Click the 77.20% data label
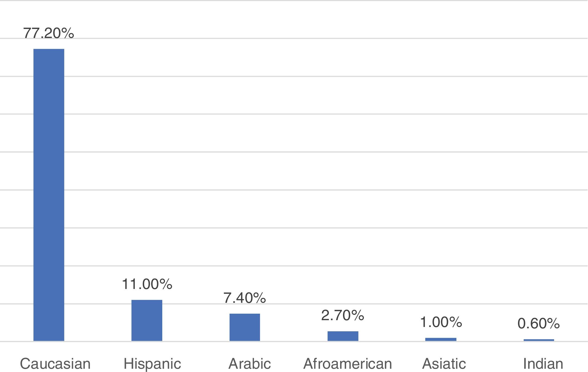Viewport: 588px width, 372px height. (x=49, y=33)
